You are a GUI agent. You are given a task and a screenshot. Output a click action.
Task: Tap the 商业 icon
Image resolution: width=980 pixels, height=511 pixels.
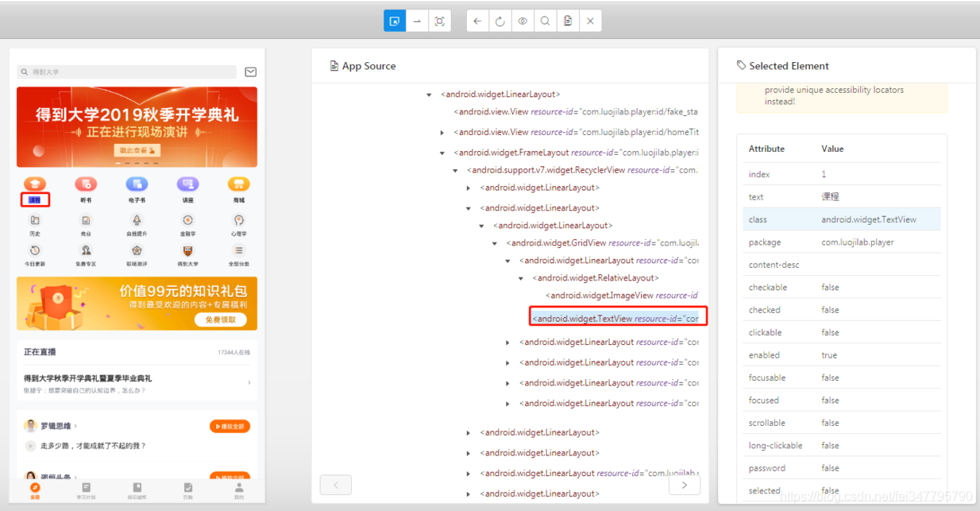click(x=86, y=220)
